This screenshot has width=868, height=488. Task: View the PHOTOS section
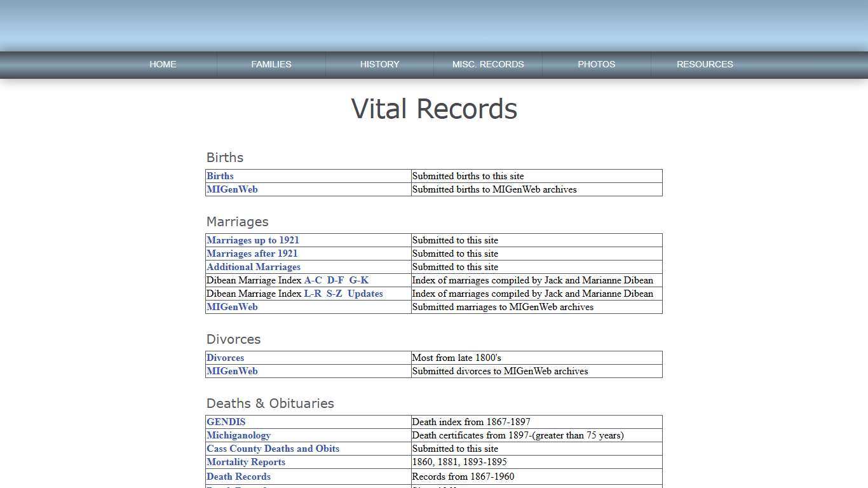point(596,64)
